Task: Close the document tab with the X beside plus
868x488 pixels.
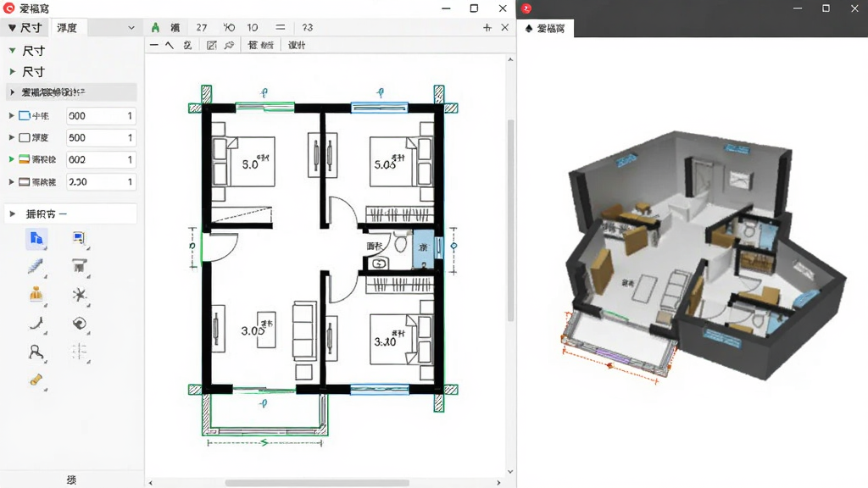Action: point(505,27)
